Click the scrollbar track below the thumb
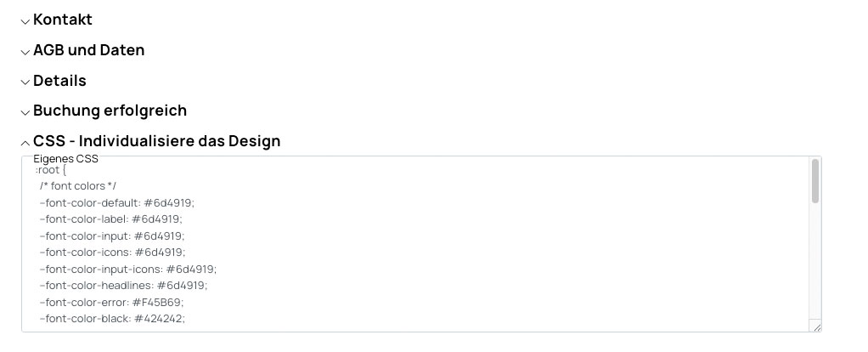868x352 pixels. click(815, 264)
